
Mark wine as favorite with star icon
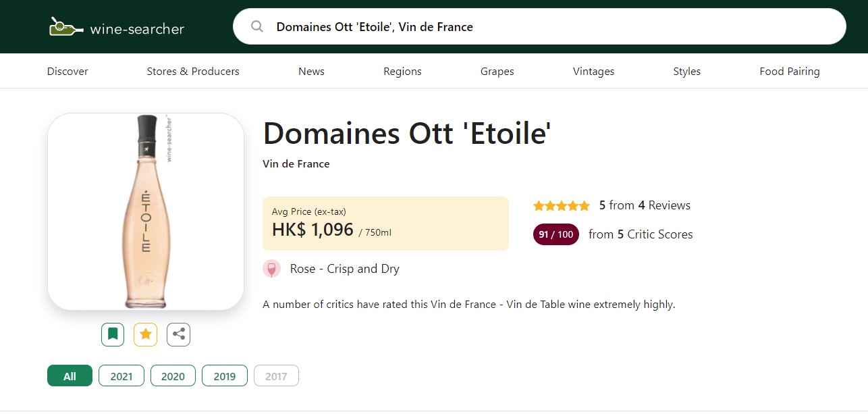145,334
